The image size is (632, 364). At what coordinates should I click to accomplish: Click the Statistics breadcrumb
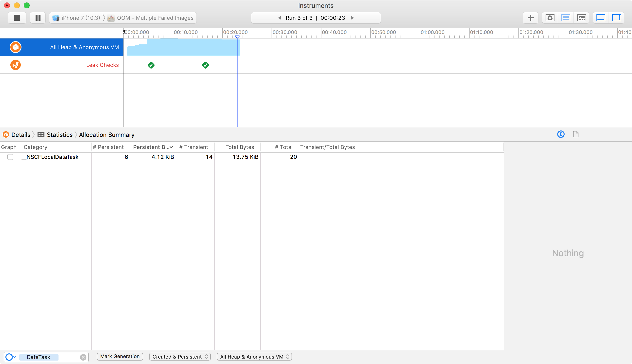click(x=59, y=134)
